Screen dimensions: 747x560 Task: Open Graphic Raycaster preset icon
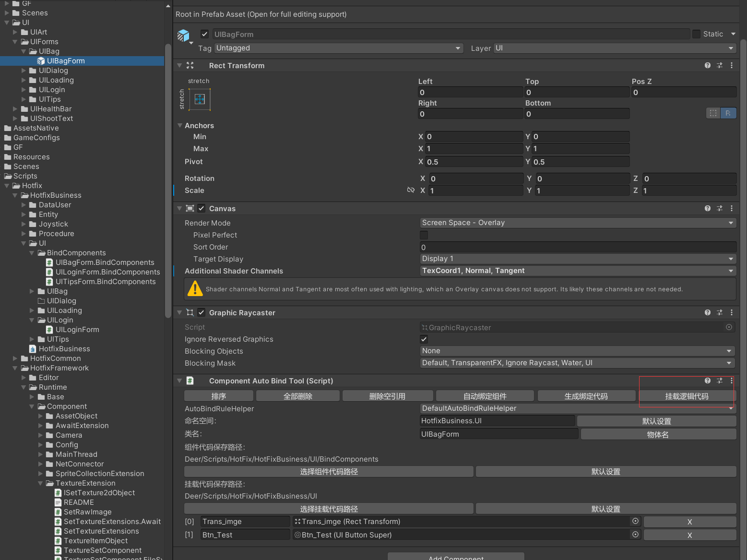point(720,312)
